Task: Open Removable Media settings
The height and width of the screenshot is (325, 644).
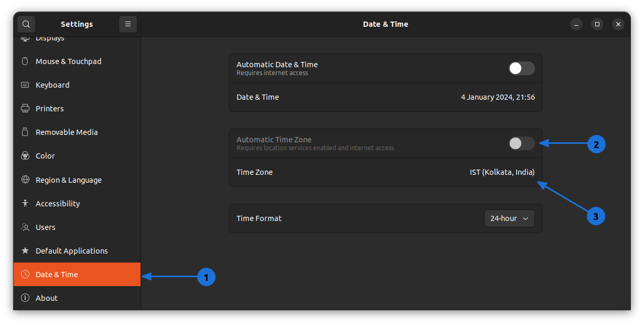Action: (77, 132)
